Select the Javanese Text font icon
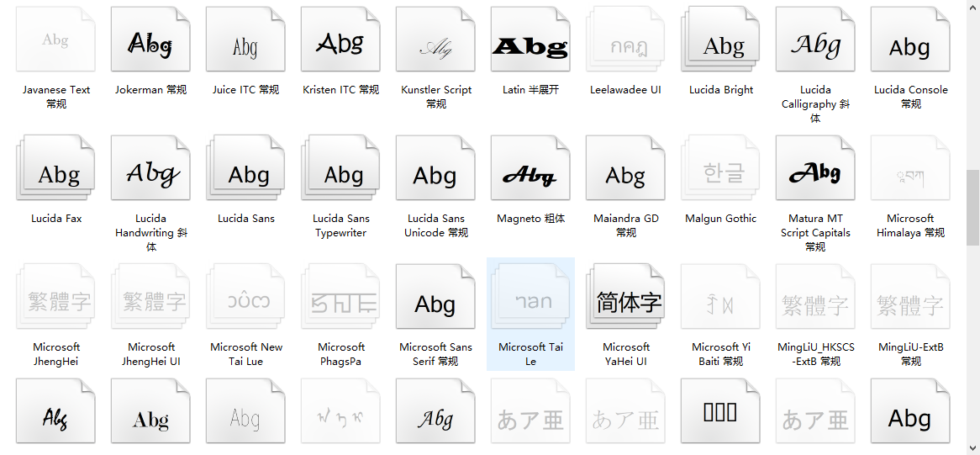This screenshot has width=980, height=455. 56,39
